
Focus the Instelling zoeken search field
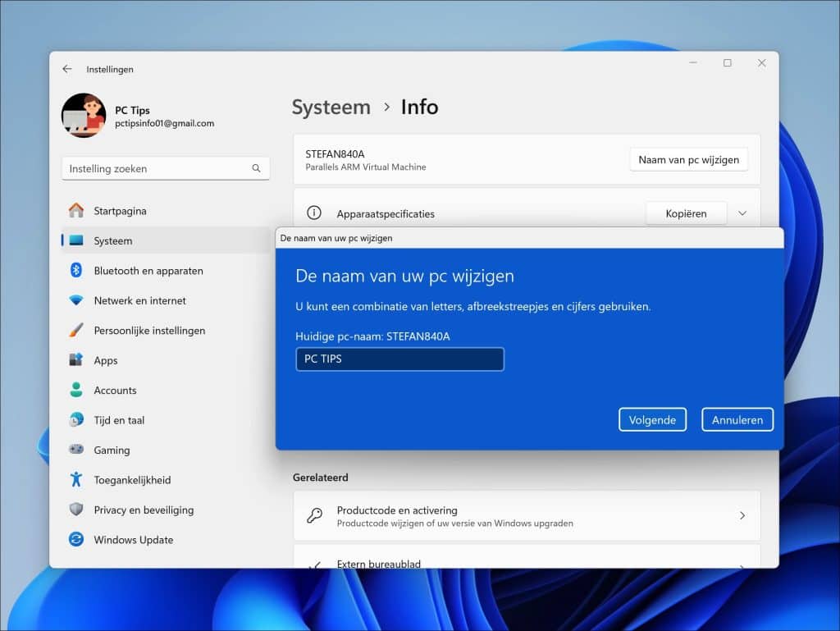(166, 169)
